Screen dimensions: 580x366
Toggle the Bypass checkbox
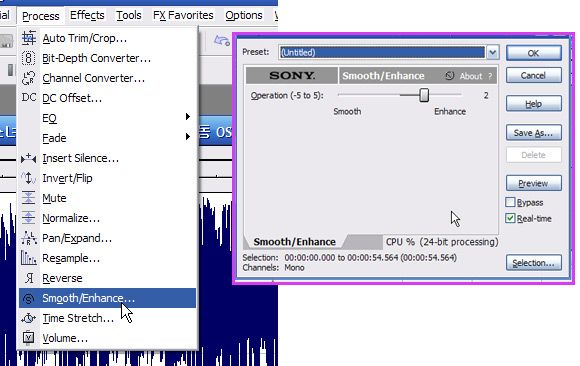click(x=510, y=202)
